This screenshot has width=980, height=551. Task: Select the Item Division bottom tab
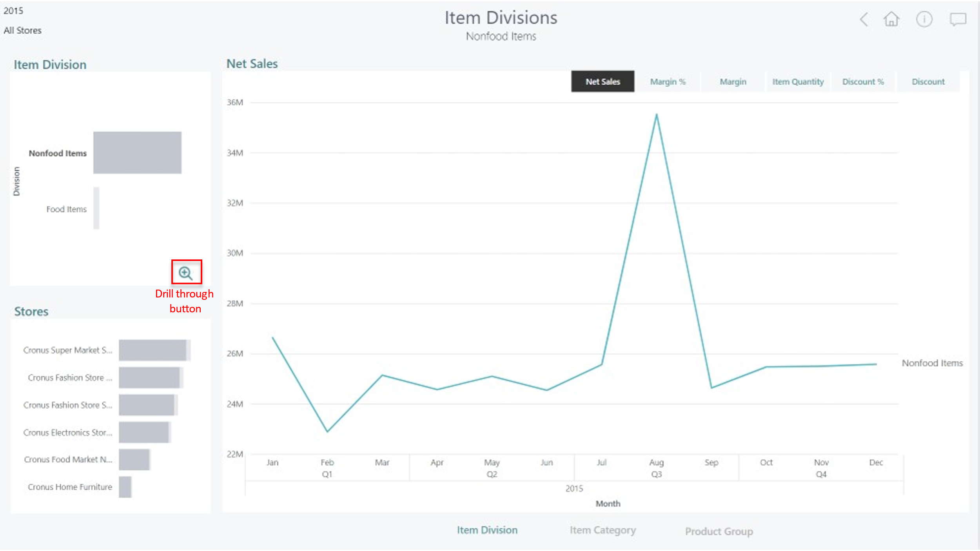click(x=487, y=530)
